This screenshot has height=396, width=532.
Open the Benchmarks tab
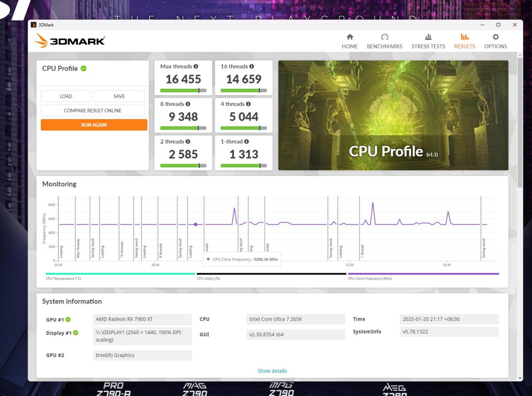tap(384, 41)
